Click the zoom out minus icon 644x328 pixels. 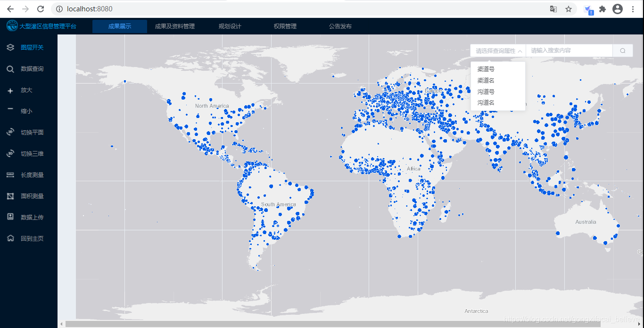point(10,109)
